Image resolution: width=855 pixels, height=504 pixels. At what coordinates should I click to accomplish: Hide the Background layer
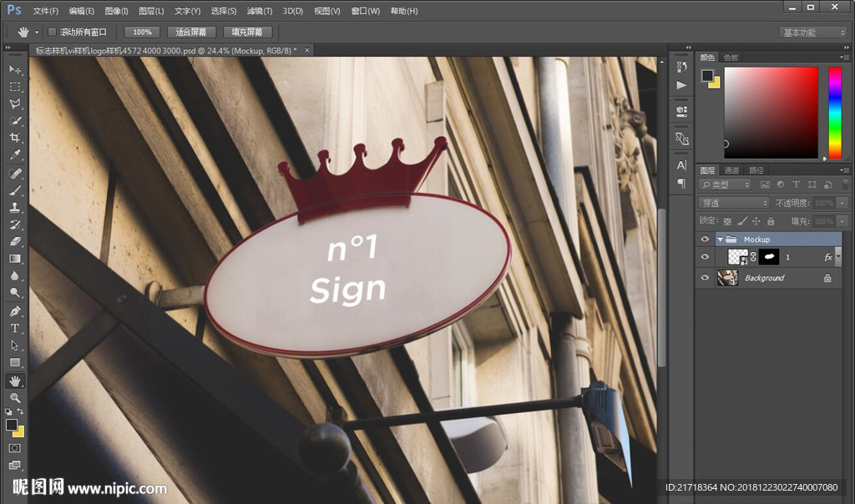pos(705,278)
